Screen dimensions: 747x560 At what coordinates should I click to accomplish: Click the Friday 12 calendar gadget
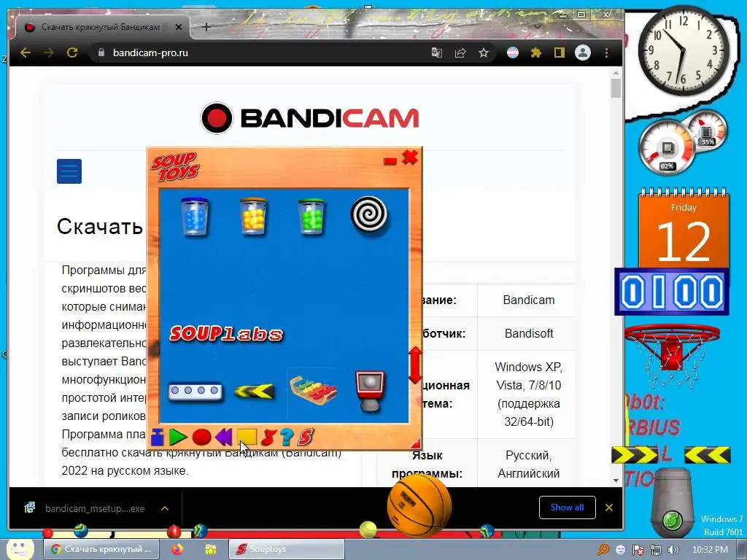(684, 228)
